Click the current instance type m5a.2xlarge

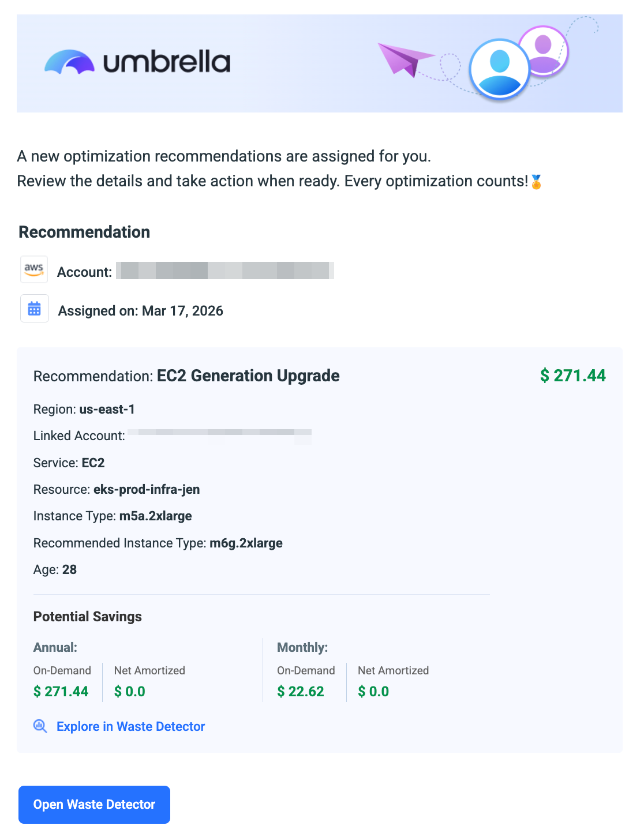point(155,516)
